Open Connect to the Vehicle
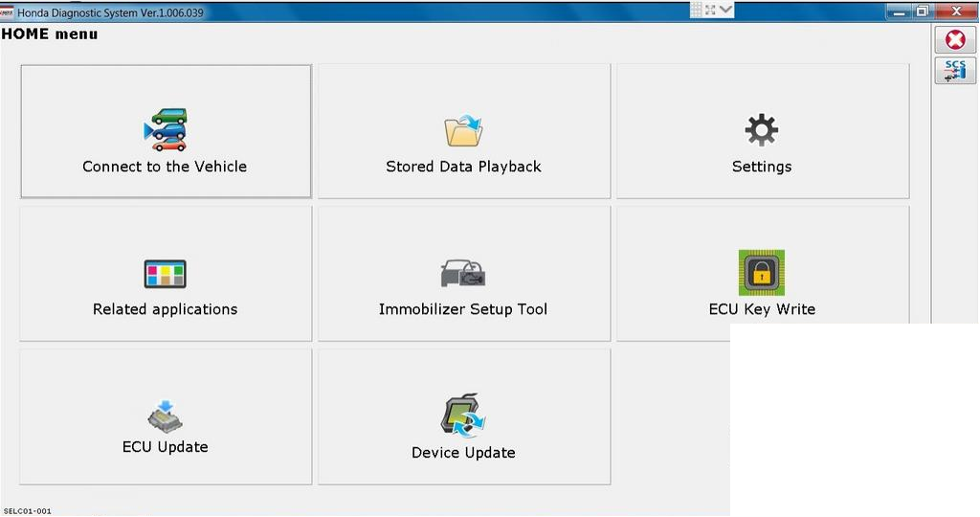 (x=166, y=131)
